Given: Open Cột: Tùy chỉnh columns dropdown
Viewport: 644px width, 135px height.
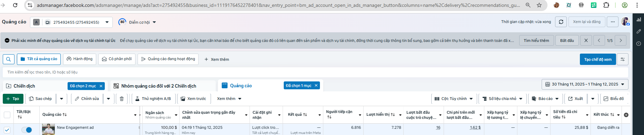Looking at the screenshot, I should click(454, 99).
